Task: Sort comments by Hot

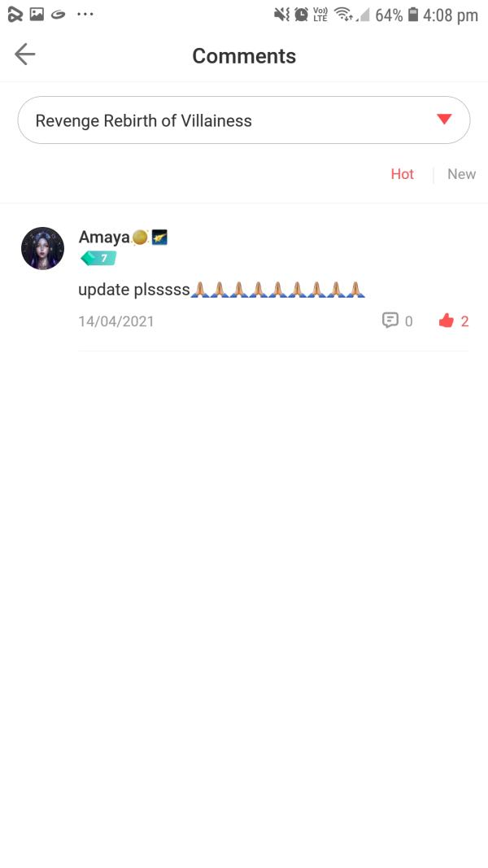Action: 403,174
